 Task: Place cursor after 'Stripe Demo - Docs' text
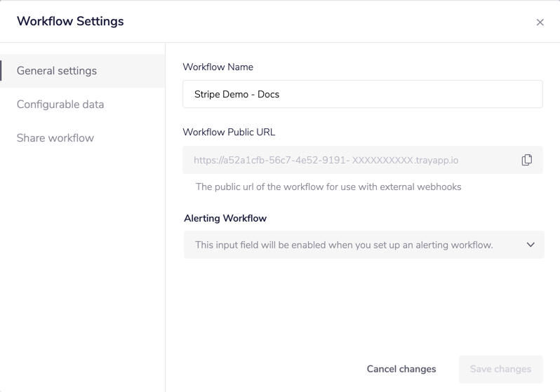(281, 95)
